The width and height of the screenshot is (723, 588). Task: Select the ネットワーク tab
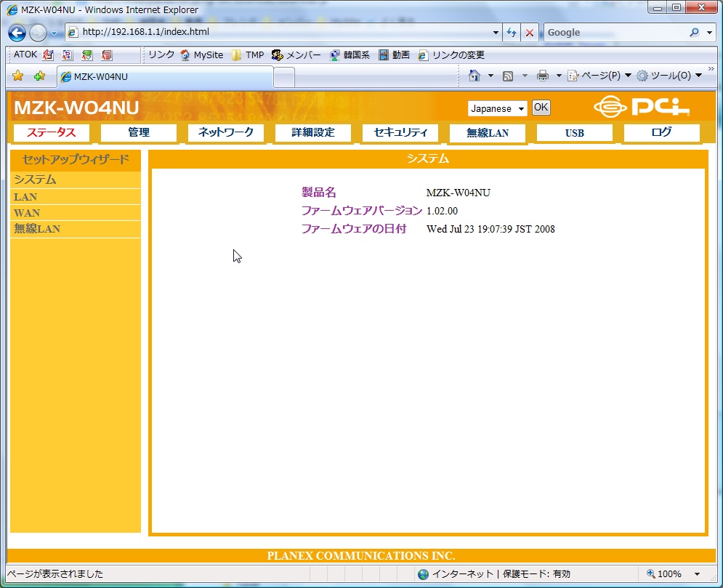pyautogui.click(x=225, y=133)
